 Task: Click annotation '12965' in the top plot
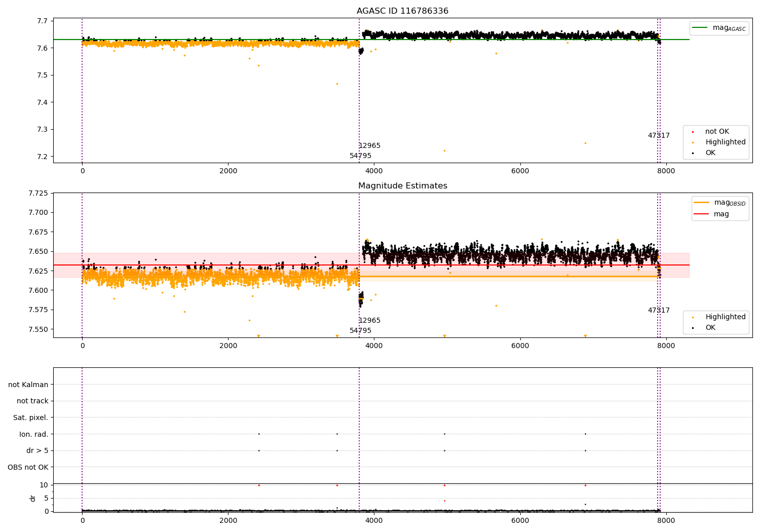pyautogui.click(x=369, y=146)
